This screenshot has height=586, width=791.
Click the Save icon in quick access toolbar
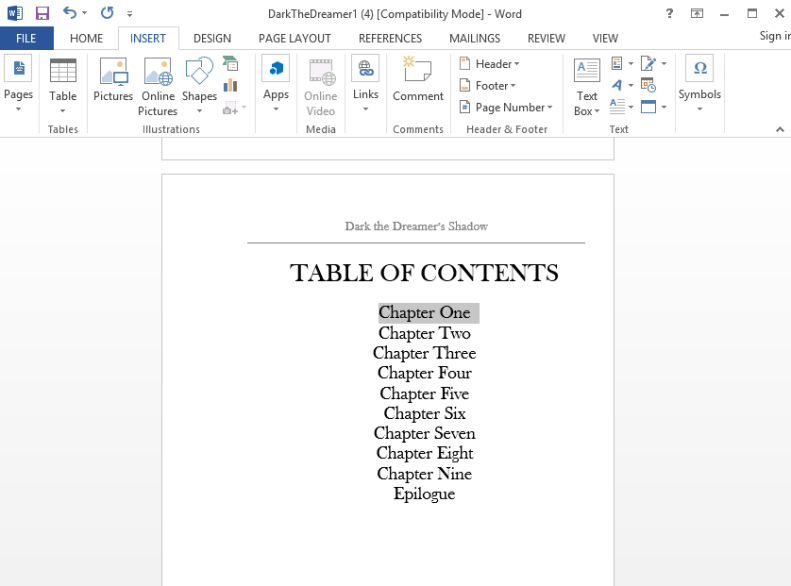coord(42,13)
